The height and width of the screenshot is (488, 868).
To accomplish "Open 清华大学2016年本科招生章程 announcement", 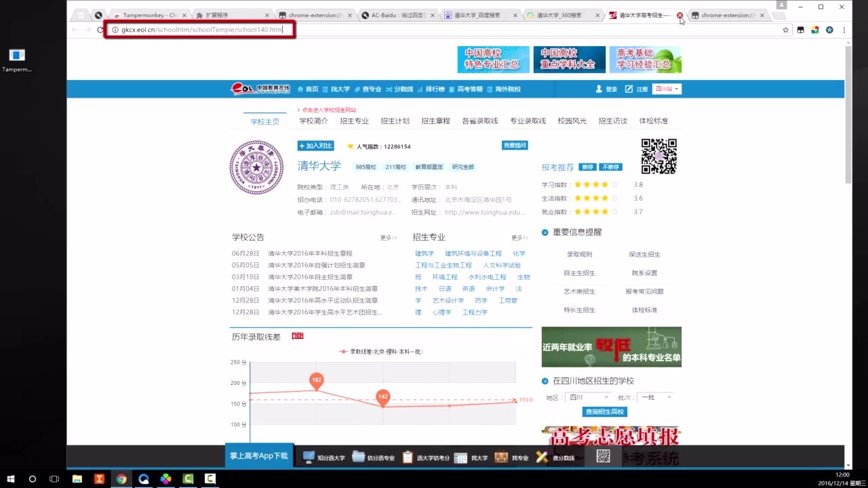I will (310, 253).
